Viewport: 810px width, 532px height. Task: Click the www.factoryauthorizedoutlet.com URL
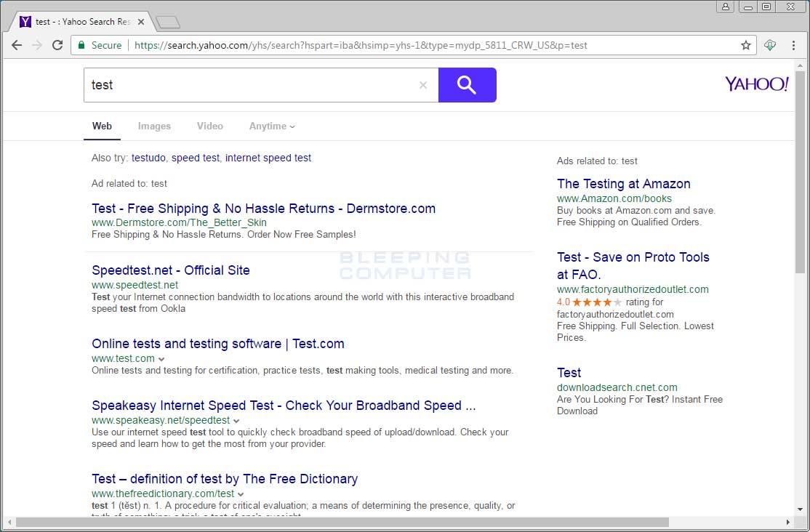[633, 290]
